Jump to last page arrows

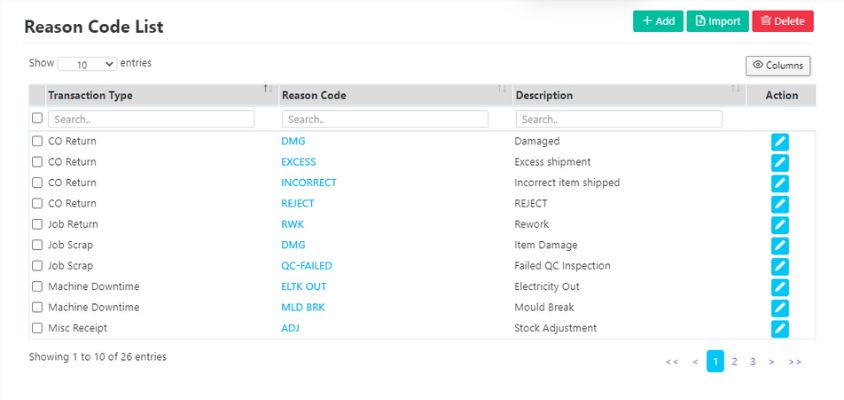(x=795, y=362)
